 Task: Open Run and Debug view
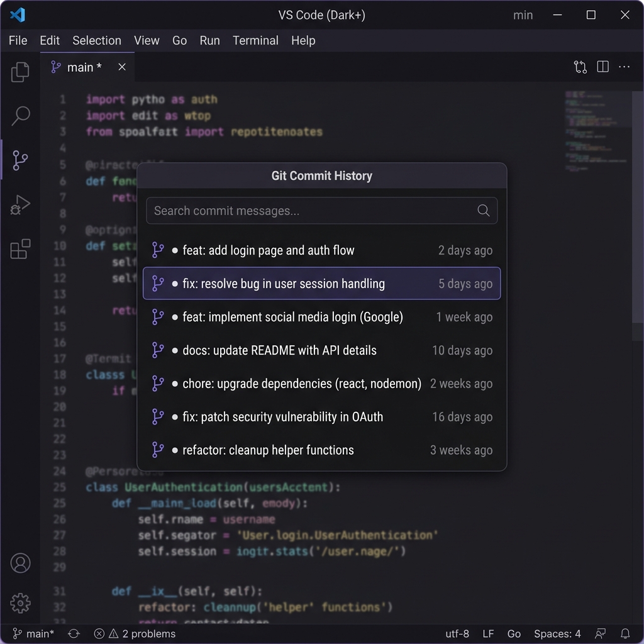tap(20, 204)
